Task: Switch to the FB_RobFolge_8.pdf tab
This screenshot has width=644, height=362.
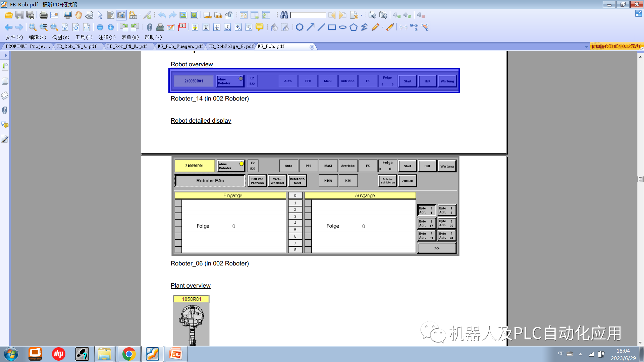Action: [x=231, y=47]
